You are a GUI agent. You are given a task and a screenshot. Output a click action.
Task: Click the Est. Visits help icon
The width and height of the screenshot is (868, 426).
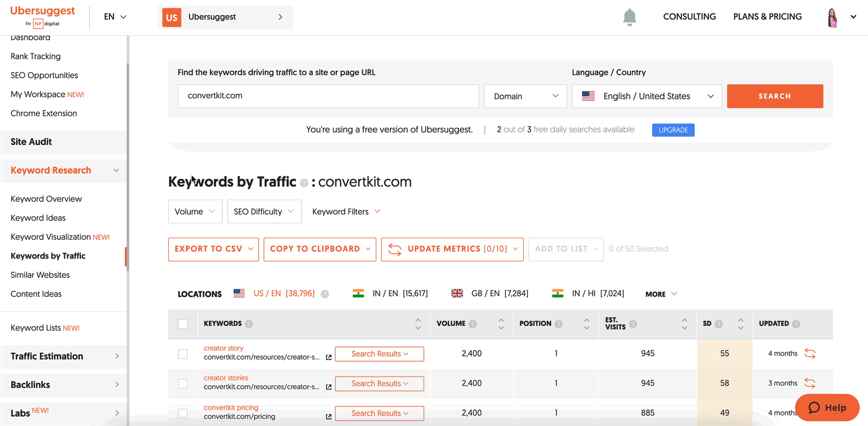click(633, 324)
